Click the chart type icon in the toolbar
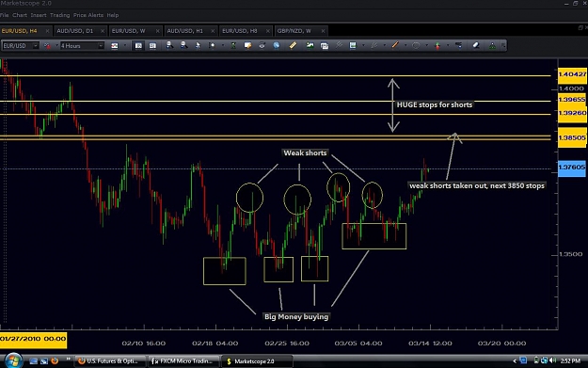588x368 pixels. point(115,46)
